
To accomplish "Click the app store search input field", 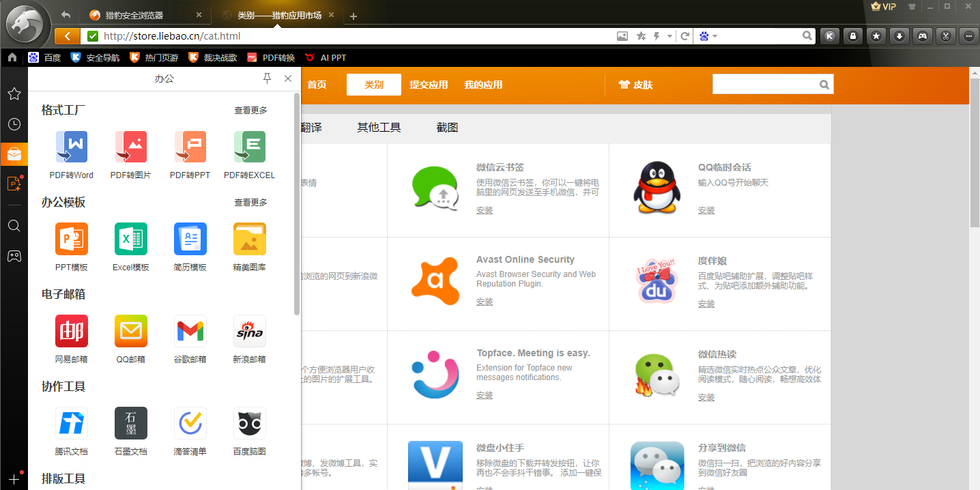I will (764, 85).
